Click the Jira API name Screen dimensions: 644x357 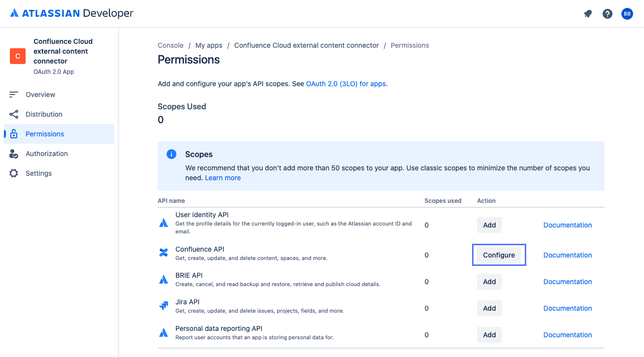(x=187, y=302)
